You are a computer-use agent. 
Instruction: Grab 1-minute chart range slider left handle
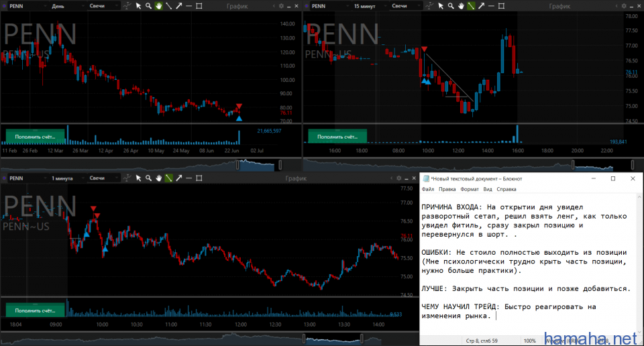(305, 339)
